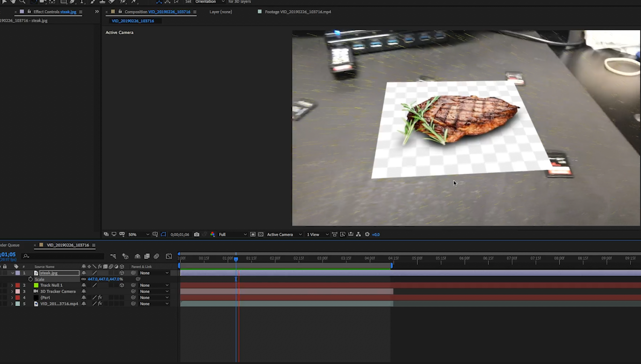
Task: Toggle 3D layer switch on Track Null 1
Action: point(122,285)
